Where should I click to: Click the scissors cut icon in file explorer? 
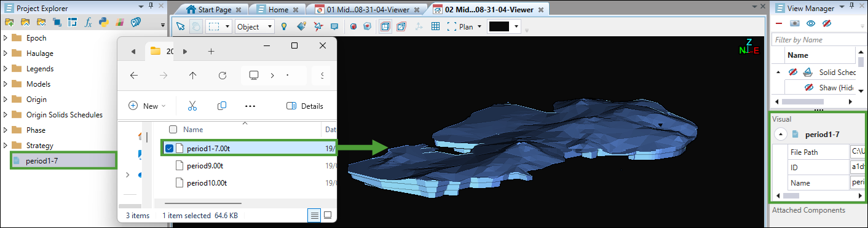tap(192, 106)
